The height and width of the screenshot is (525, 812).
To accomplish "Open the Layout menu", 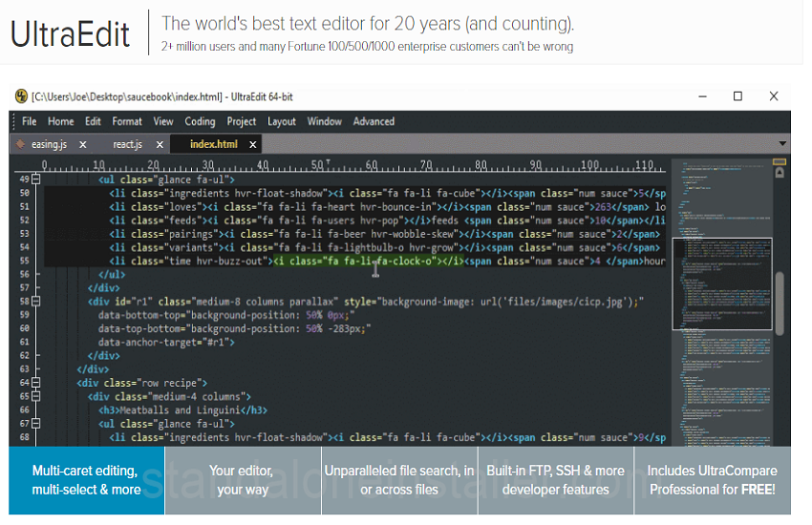I will [281, 121].
